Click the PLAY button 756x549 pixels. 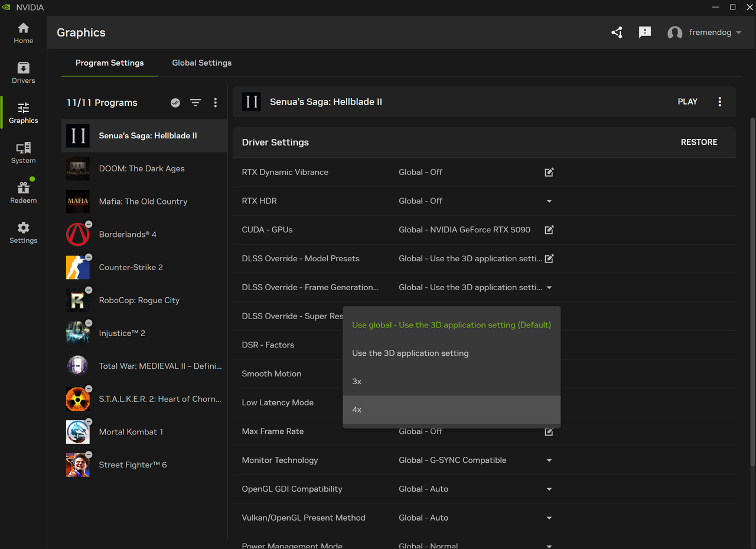687,102
